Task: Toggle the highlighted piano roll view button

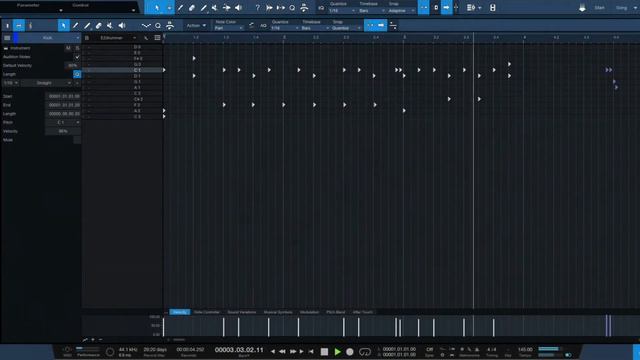Action: (x=19, y=25)
